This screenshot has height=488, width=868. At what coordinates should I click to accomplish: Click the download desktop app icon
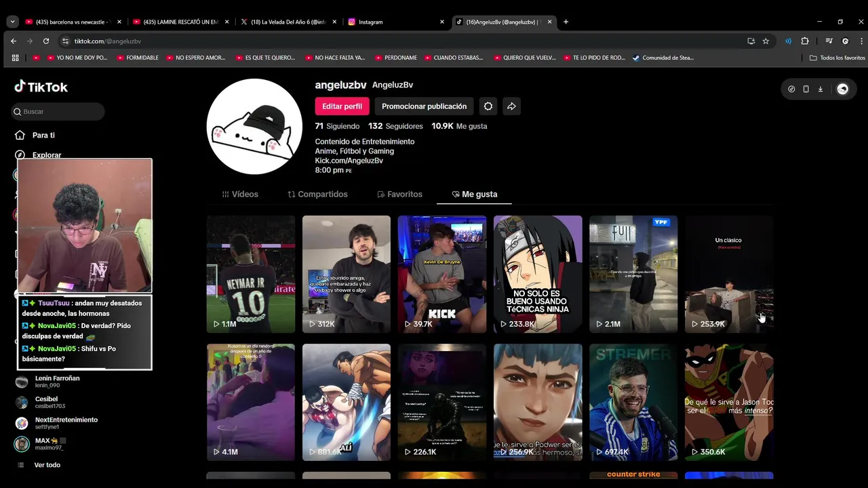click(820, 89)
